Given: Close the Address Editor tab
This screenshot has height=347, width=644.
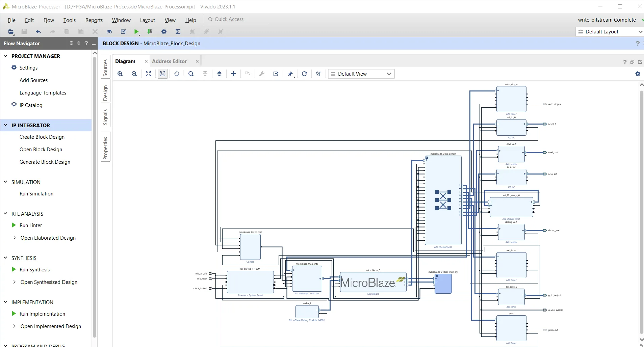Looking at the screenshot, I should point(197,61).
